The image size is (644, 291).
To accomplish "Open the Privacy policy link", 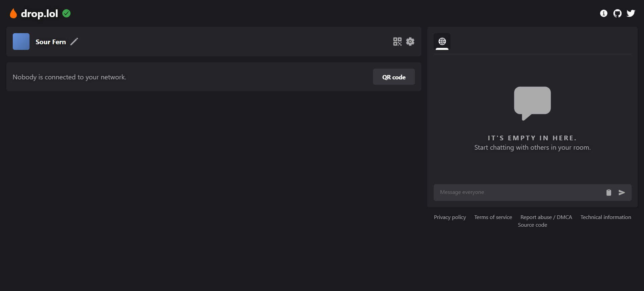I will pyautogui.click(x=450, y=217).
